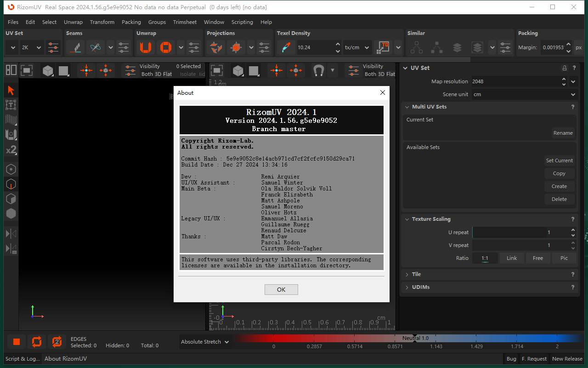Click OK in About dialog
Viewport: 588px width, 368px height.
point(281,289)
